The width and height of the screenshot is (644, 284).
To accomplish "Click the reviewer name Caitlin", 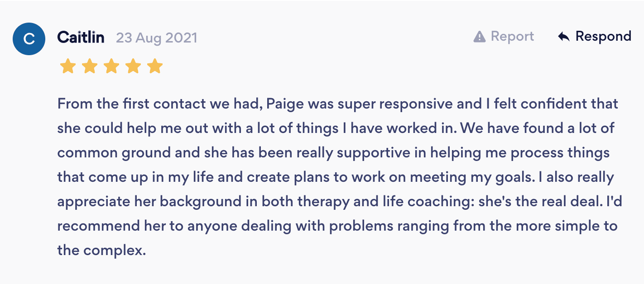I will pyautogui.click(x=81, y=37).
